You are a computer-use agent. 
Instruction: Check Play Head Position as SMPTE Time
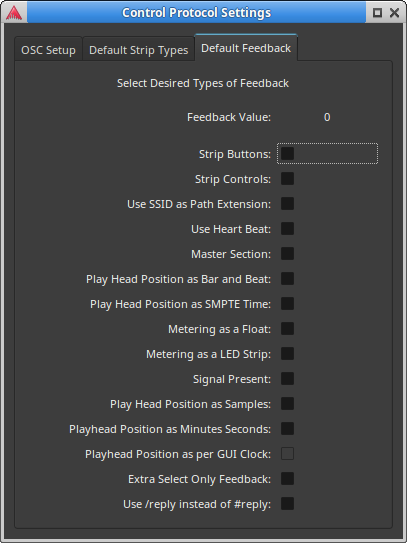287,304
